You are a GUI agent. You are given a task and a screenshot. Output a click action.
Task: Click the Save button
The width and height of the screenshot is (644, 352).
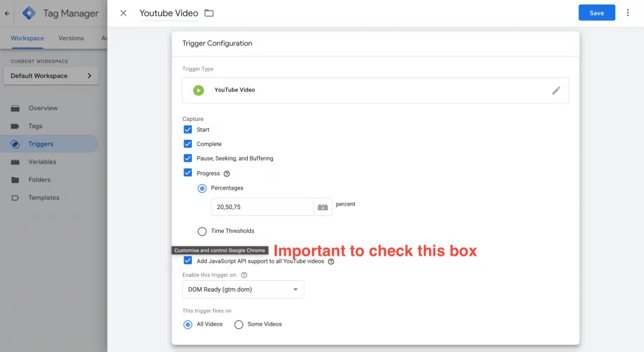coord(597,13)
